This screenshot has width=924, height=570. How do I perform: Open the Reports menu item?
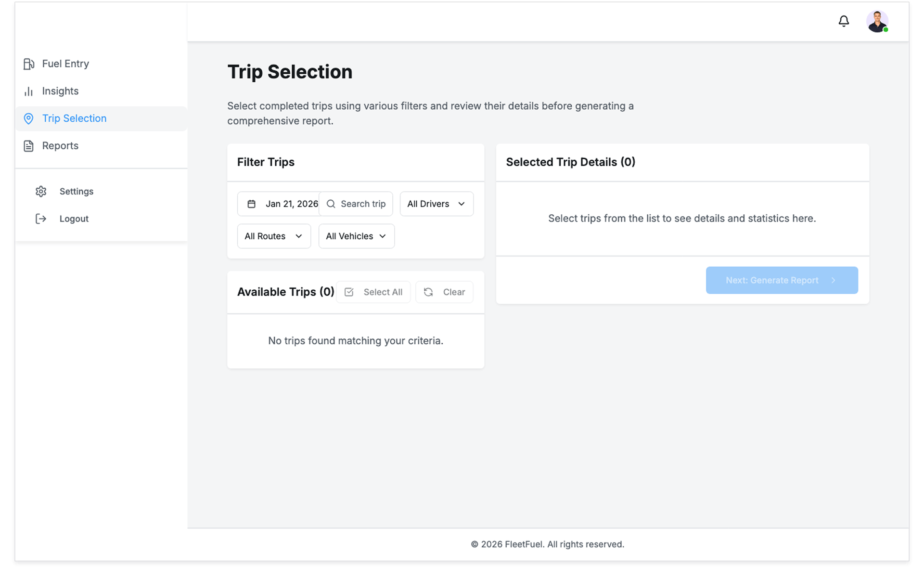[x=60, y=146]
